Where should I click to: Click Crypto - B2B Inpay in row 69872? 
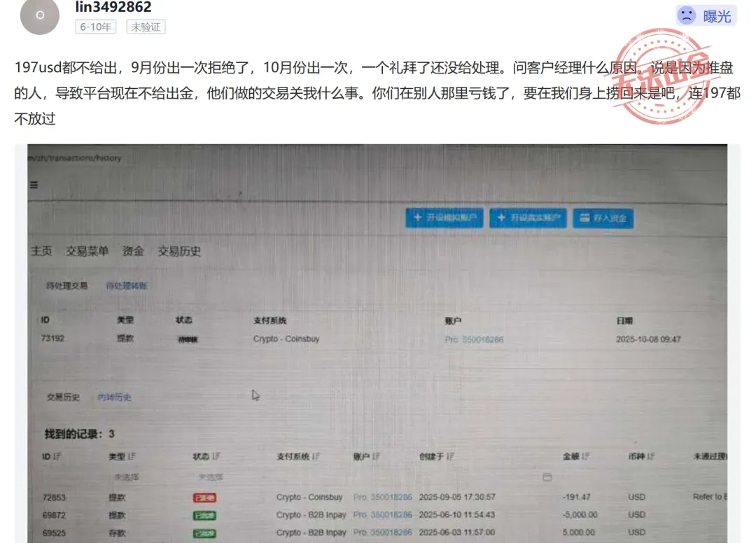coord(311,515)
